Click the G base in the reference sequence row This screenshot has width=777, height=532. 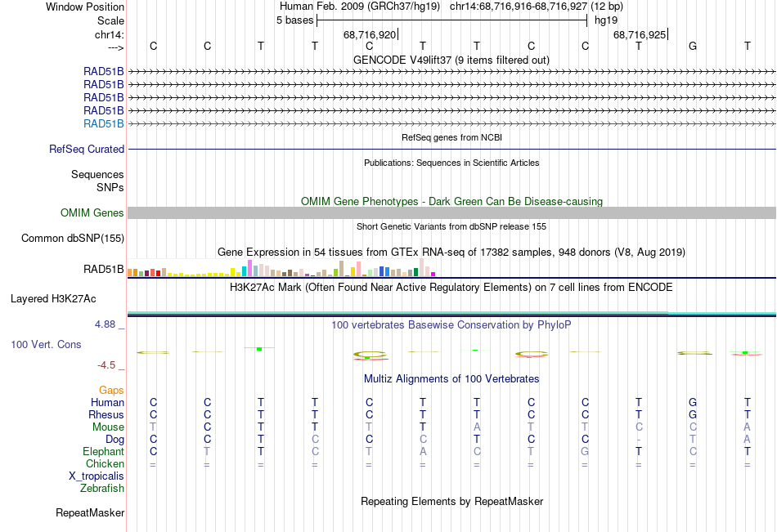click(x=693, y=46)
